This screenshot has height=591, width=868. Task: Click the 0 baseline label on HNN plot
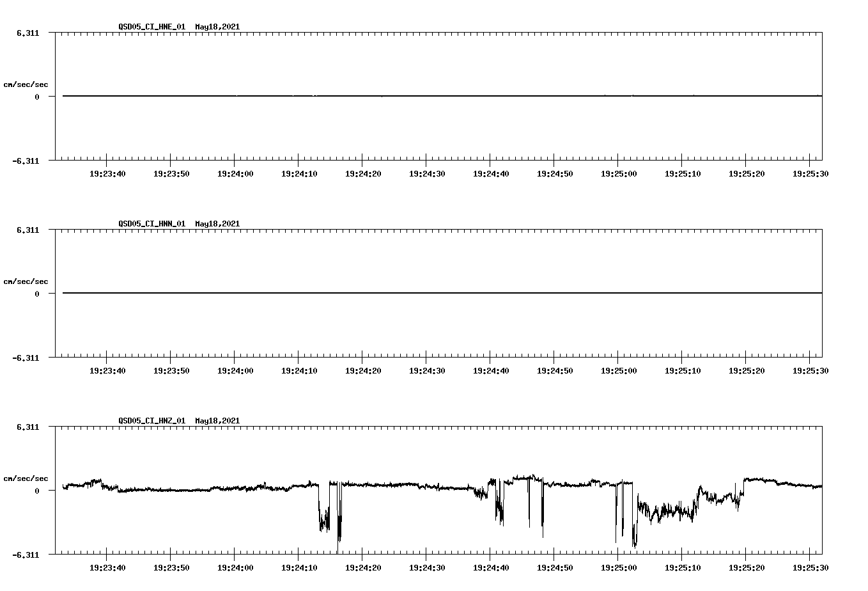click(x=37, y=294)
